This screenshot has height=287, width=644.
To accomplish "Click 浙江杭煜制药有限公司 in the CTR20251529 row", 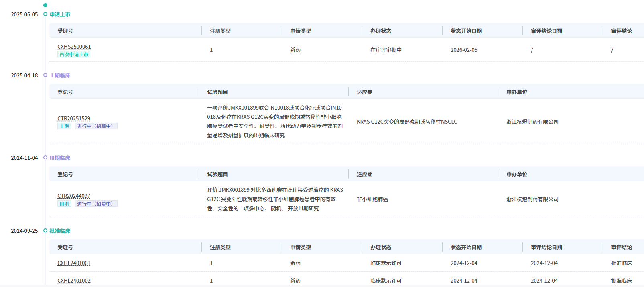I will pyautogui.click(x=532, y=122).
